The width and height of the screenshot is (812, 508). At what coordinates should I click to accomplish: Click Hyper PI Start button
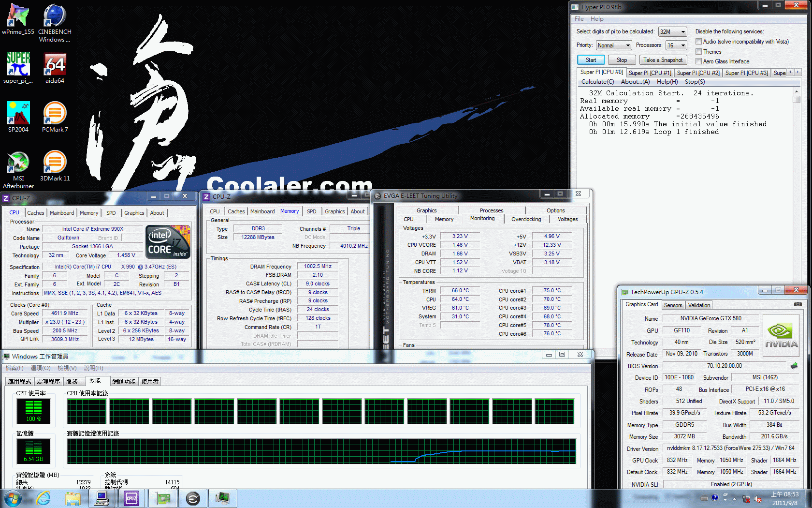(x=591, y=60)
